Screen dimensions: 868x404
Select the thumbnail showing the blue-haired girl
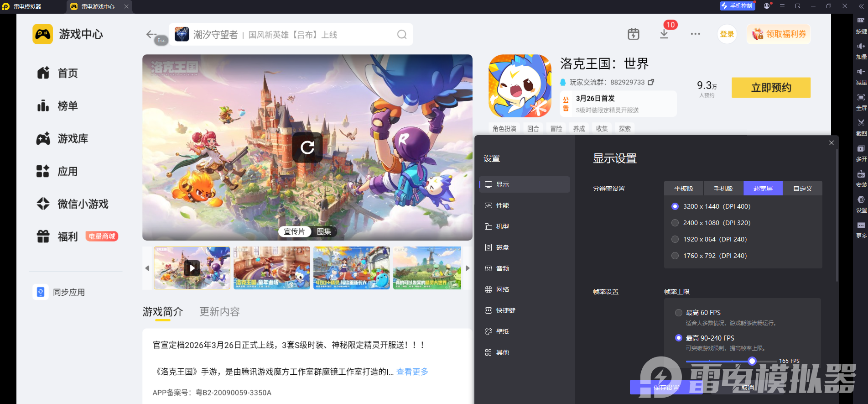[352, 268]
